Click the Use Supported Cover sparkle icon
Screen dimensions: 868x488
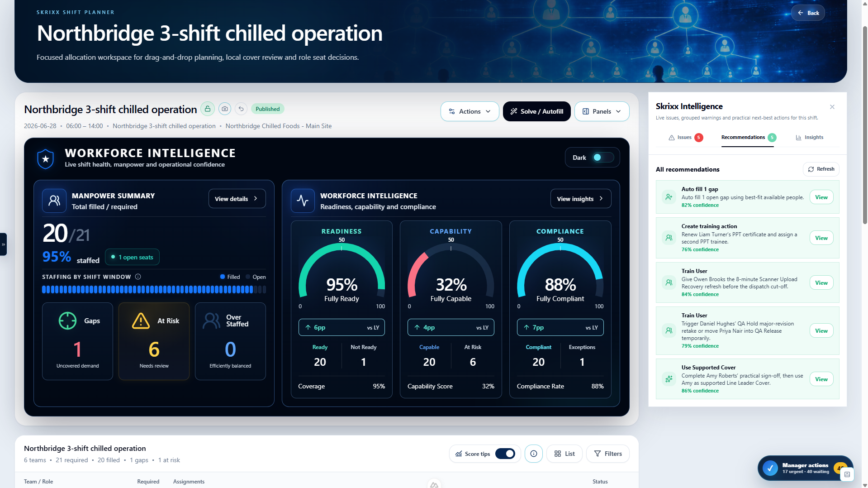pos(669,379)
